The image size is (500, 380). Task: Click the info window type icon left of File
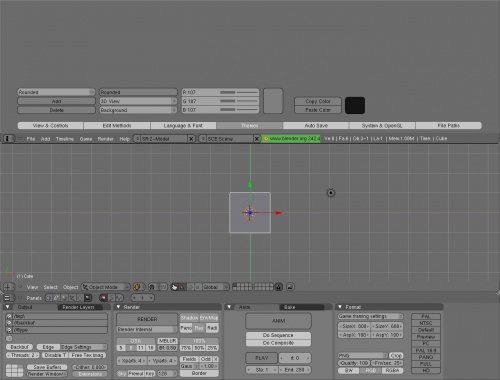[9, 138]
